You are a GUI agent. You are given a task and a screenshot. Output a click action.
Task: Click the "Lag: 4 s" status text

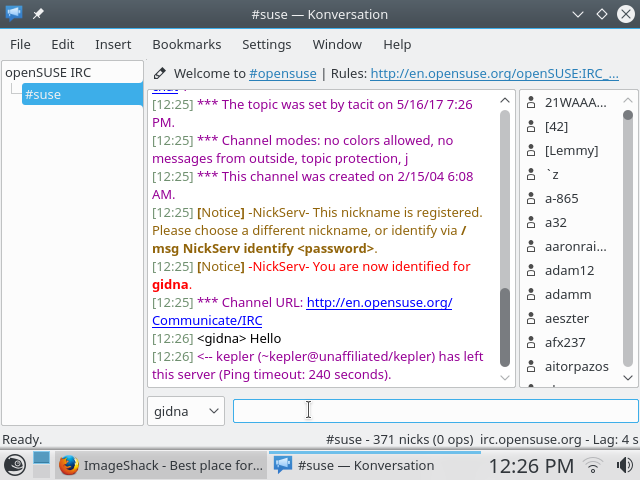pos(615,440)
